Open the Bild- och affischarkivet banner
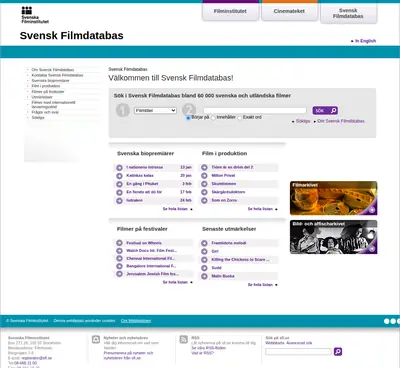The width and height of the screenshot is (400, 368). (x=334, y=237)
